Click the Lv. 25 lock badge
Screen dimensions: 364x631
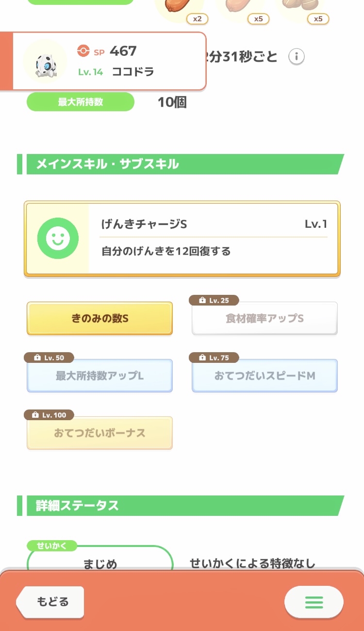click(214, 301)
